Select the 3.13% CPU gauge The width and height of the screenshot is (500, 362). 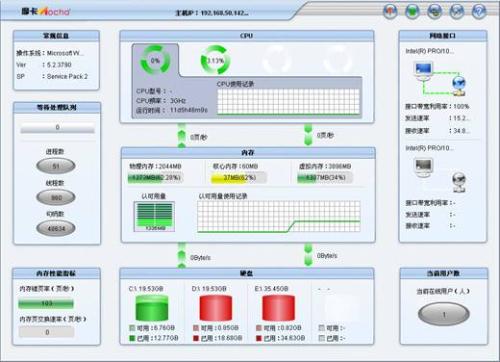pyautogui.click(x=216, y=60)
